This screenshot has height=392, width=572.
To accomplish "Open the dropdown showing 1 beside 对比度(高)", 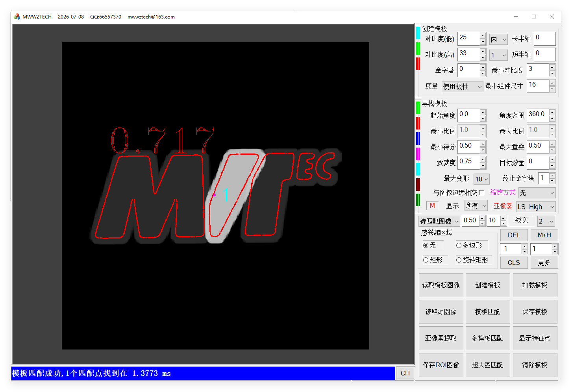I will tap(498, 55).
